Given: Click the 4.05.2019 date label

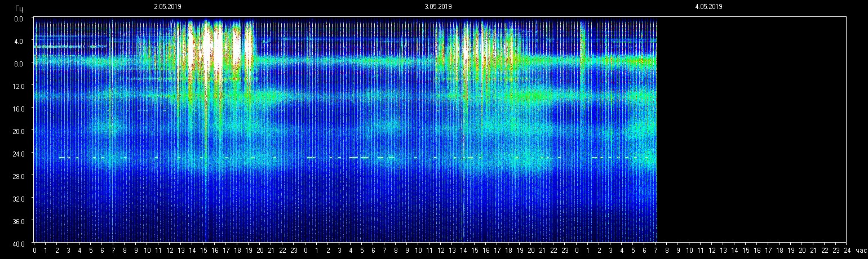Looking at the screenshot, I should pos(708,7).
